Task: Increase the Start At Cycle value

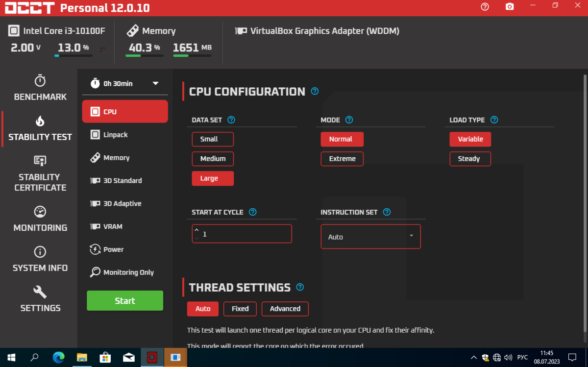Action: click(x=196, y=230)
